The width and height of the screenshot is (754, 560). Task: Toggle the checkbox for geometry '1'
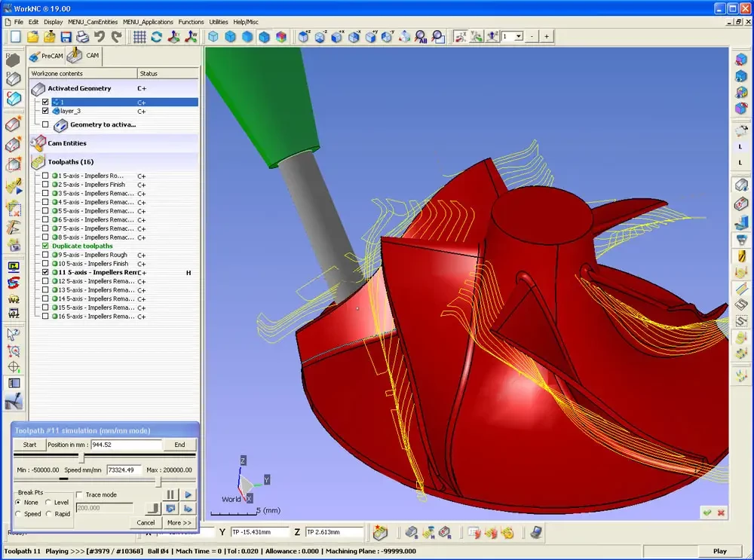point(45,102)
